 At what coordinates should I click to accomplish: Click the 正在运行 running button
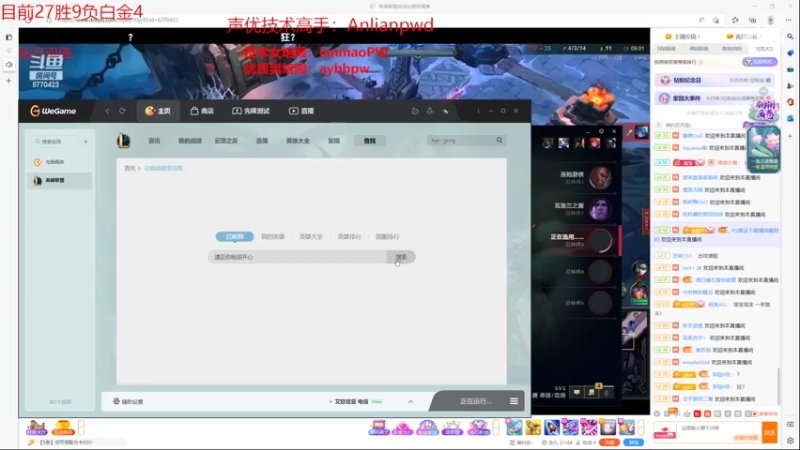pos(476,402)
